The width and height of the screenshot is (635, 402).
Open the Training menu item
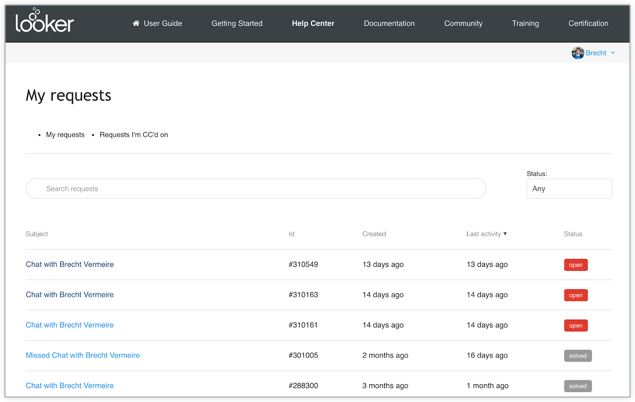tap(525, 23)
